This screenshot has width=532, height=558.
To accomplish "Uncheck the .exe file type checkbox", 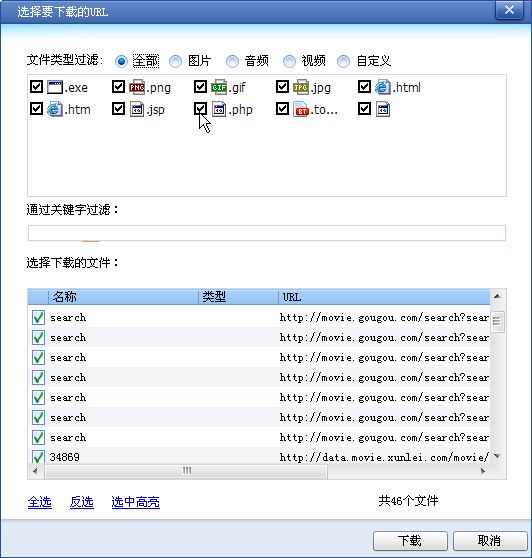I will click(36, 86).
